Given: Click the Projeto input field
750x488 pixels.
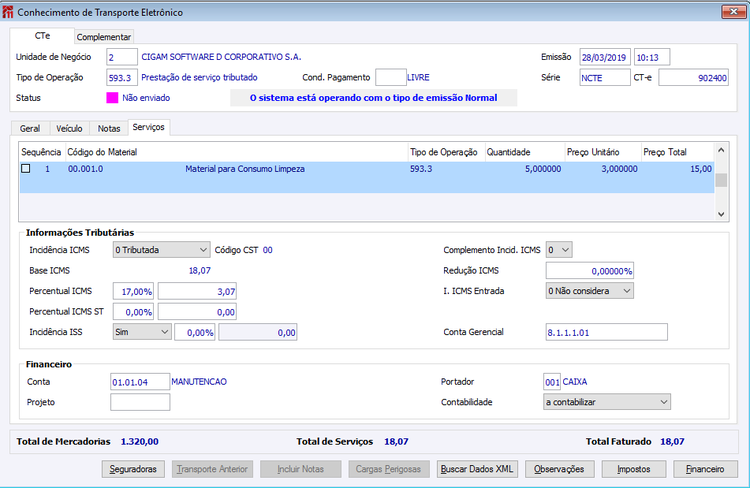Looking at the screenshot, I should 140,402.
